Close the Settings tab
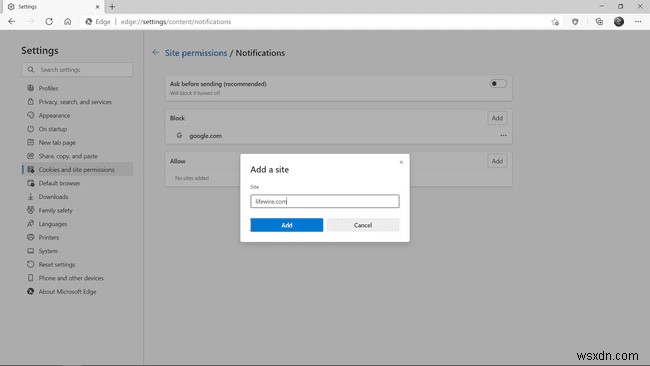Viewport: 650px width, 366px height. 97,7
